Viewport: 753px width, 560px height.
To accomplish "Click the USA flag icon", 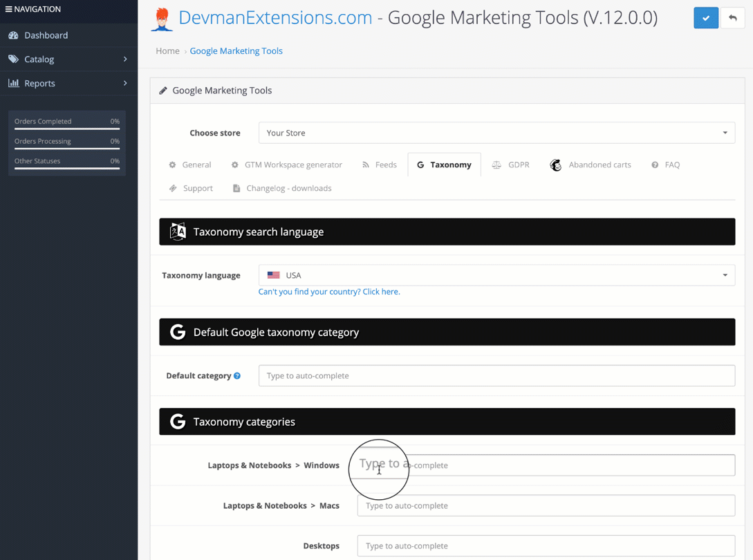I will (274, 275).
